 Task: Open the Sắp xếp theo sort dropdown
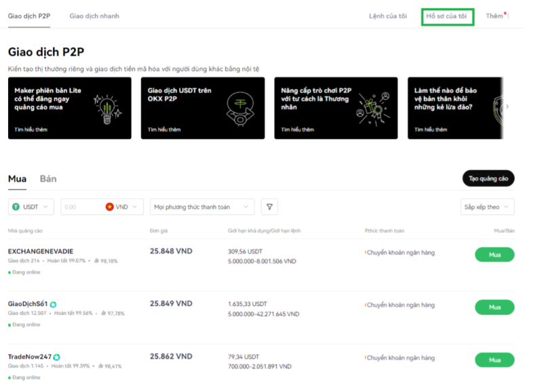(x=487, y=207)
